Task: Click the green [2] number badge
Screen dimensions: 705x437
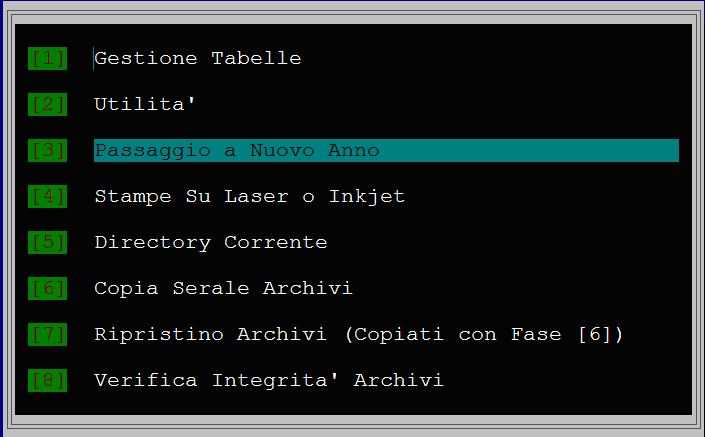Action: 47,104
